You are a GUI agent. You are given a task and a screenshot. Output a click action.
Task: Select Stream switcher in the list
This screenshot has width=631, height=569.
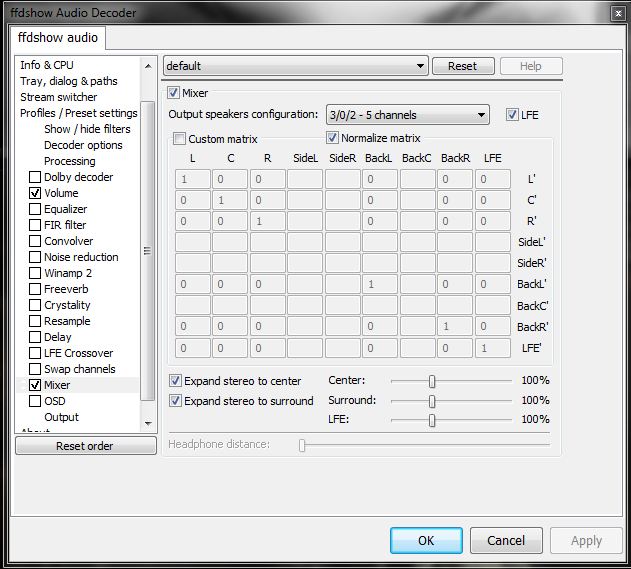click(x=59, y=97)
